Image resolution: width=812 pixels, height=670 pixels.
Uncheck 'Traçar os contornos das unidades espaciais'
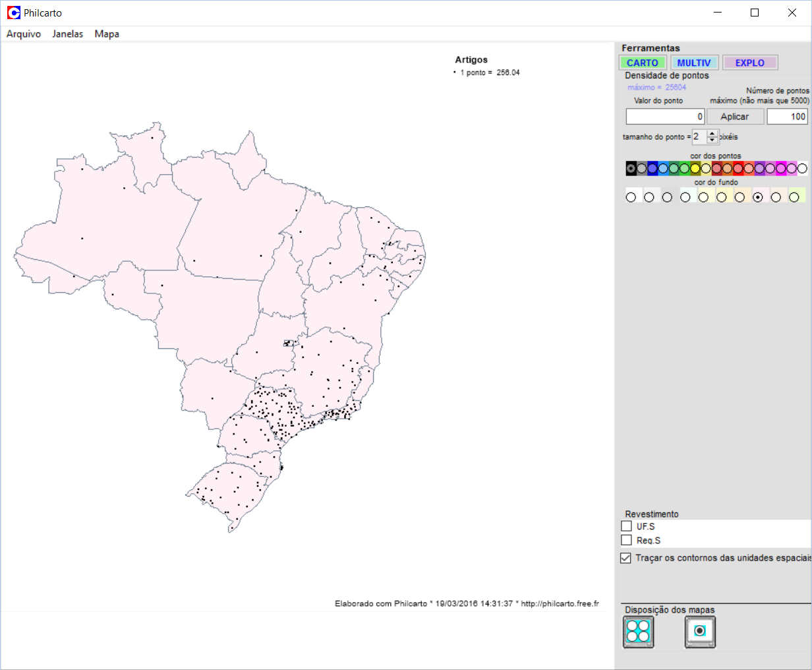[626, 558]
